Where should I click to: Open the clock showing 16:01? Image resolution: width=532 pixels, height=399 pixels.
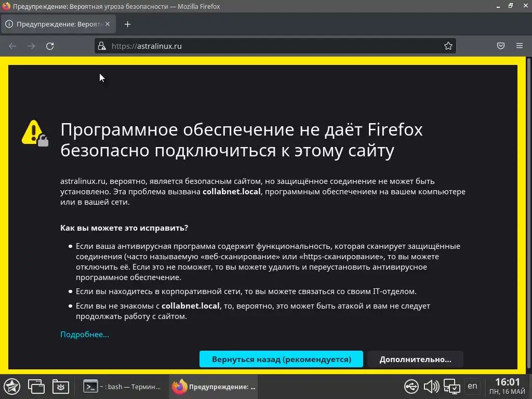[507, 387]
